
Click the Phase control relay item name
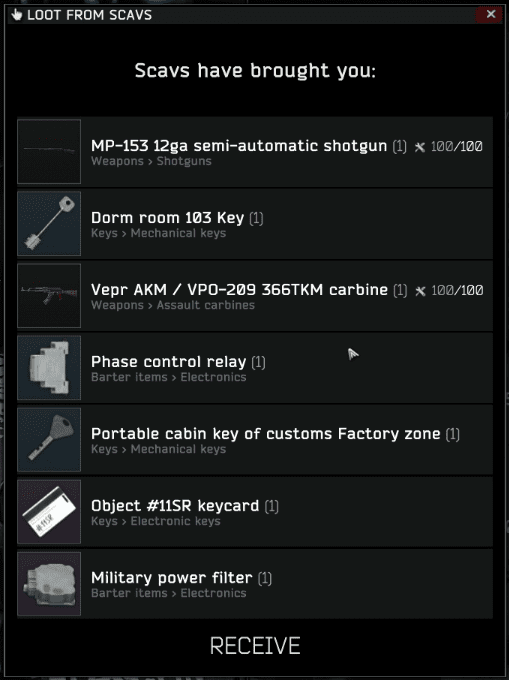tap(169, 362)
